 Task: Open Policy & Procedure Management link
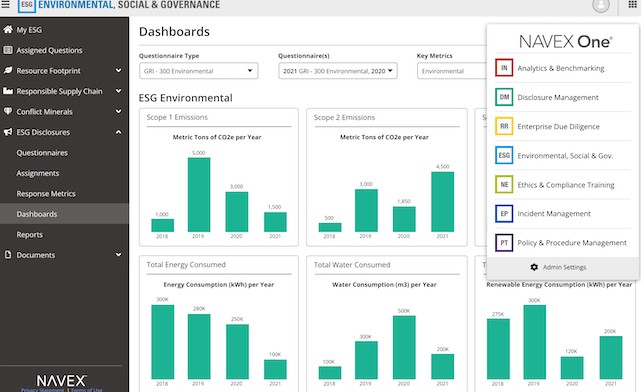[x=572, y=243]
